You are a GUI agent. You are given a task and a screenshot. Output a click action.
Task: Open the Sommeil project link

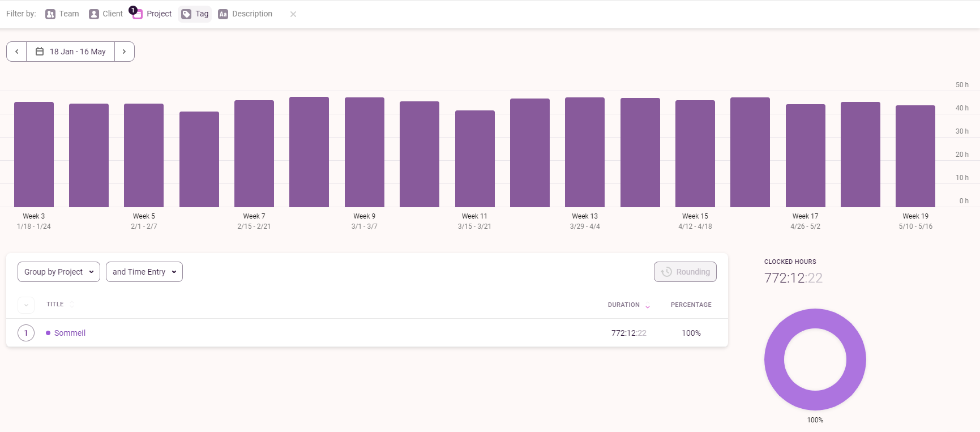[70, 333]
